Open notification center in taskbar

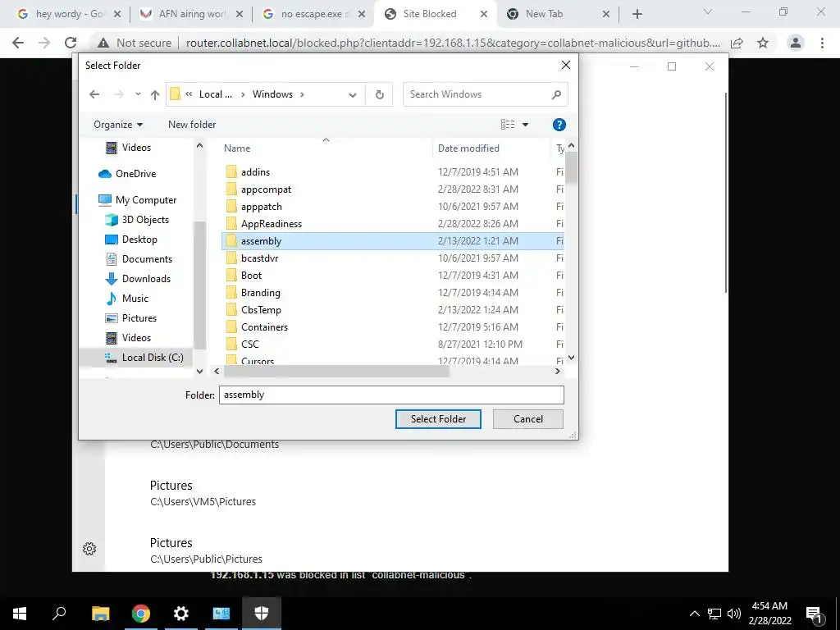[x=815, y=614]
